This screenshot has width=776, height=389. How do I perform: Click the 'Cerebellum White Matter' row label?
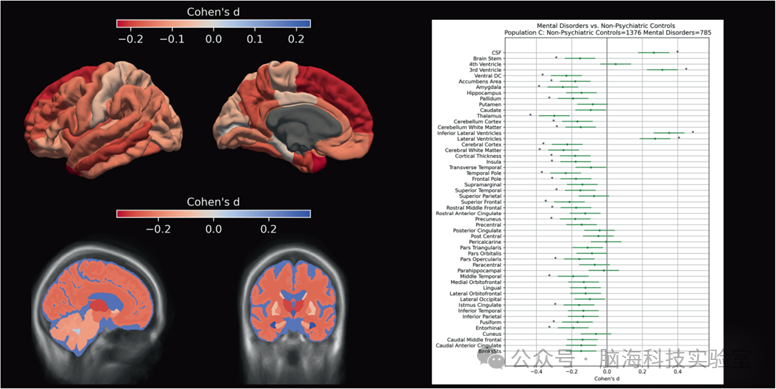(x=470, y=127)
